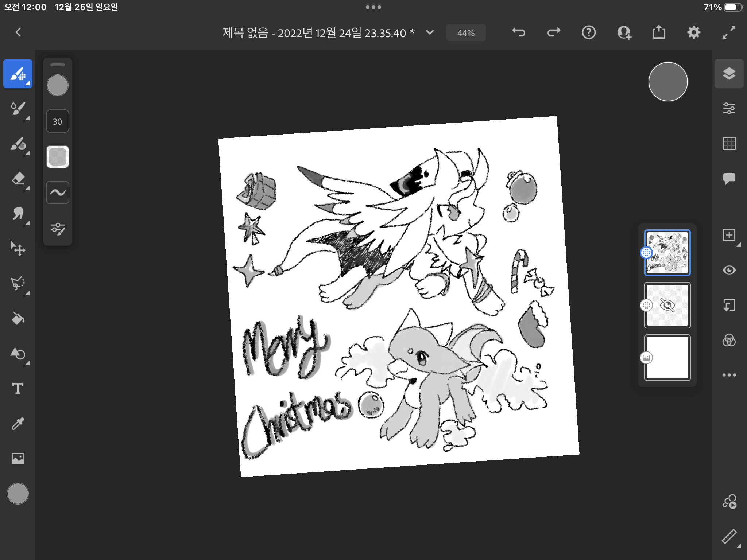Open the Comments panel
This screenshot has height=560, width=747.
point(729,179)
